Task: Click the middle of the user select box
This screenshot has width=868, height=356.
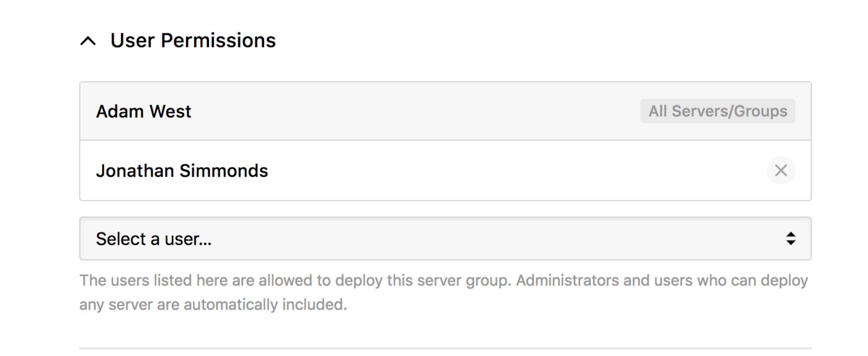Action: [x=445, y=238]
